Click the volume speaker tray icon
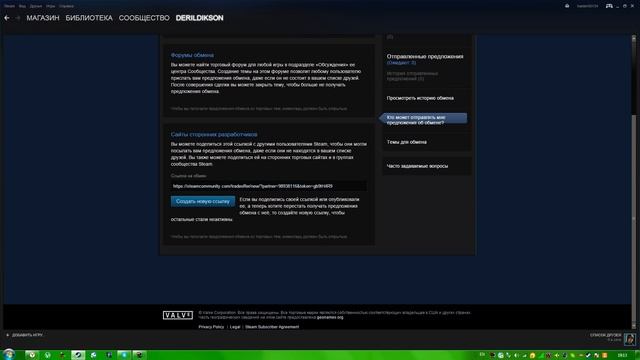The height and width of the screenshot is (360, 640). [x=516, y=356]
